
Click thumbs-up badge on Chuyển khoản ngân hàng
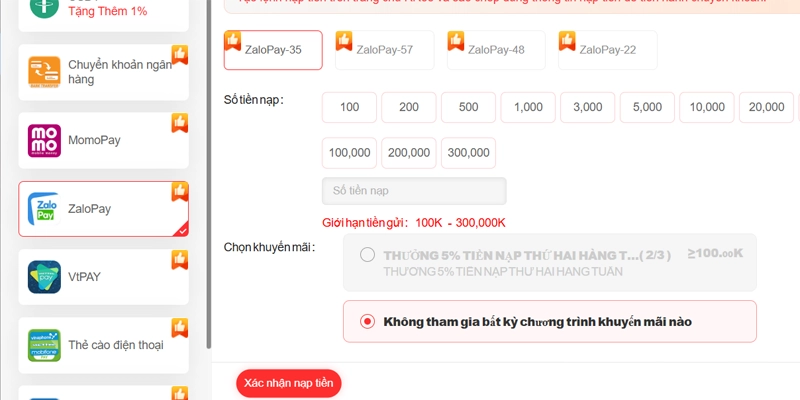(x=180, y=55)
